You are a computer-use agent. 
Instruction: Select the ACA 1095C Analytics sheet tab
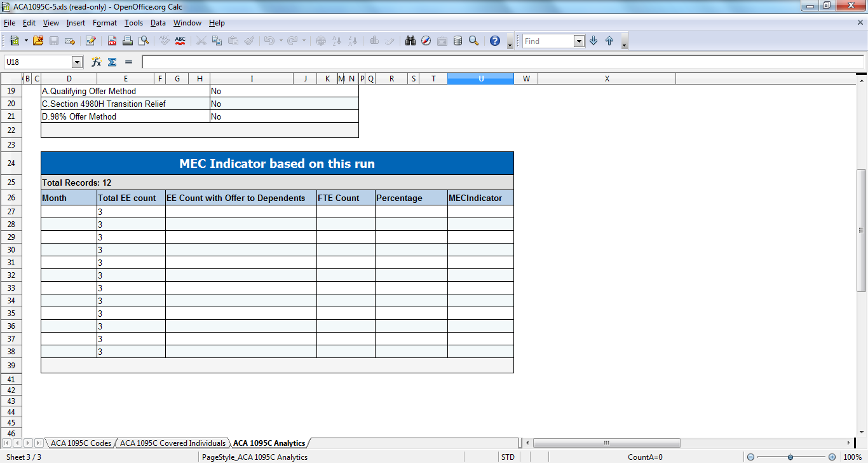click(269, 443)
